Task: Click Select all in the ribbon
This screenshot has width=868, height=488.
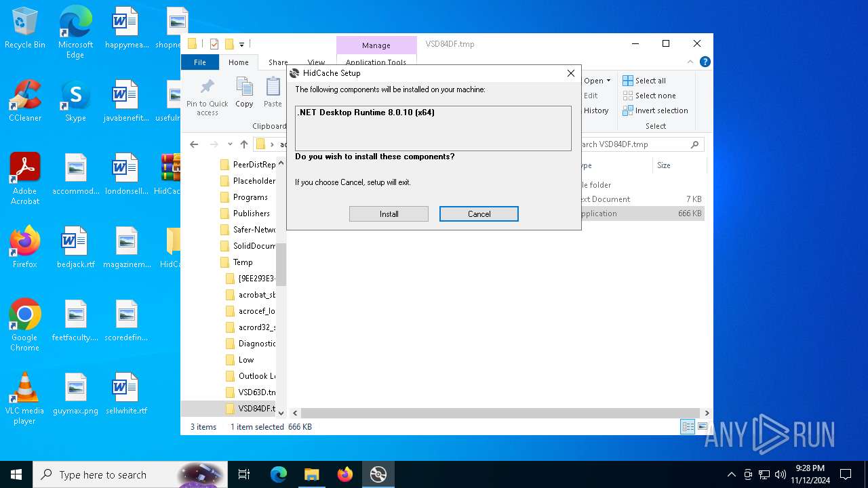Action: point(644,81)
